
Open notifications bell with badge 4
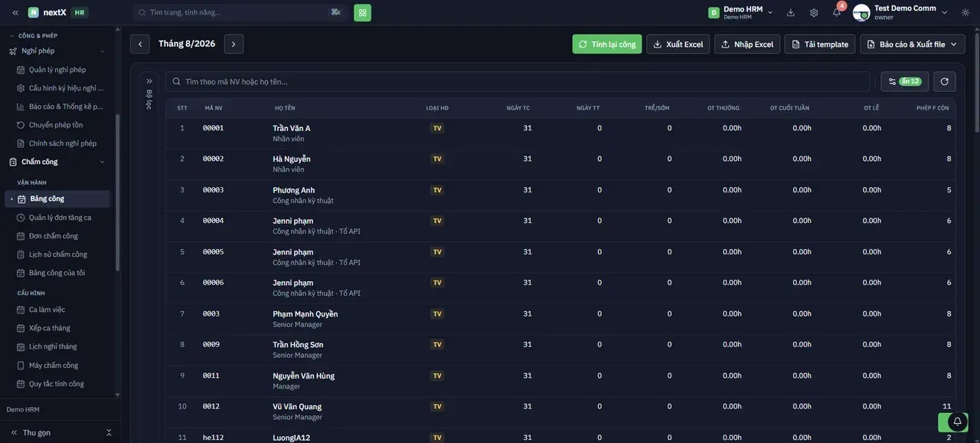point(837,12)
